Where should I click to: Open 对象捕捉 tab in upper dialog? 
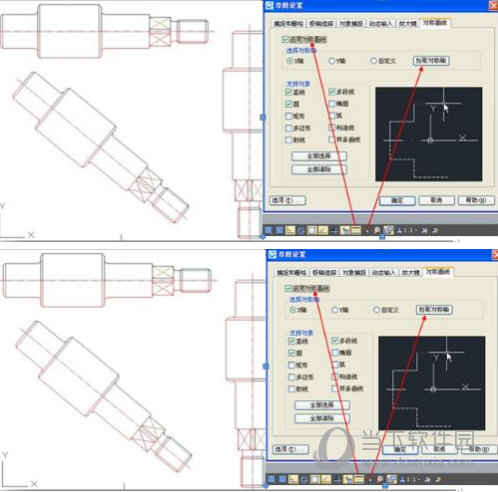coord(351,24)
